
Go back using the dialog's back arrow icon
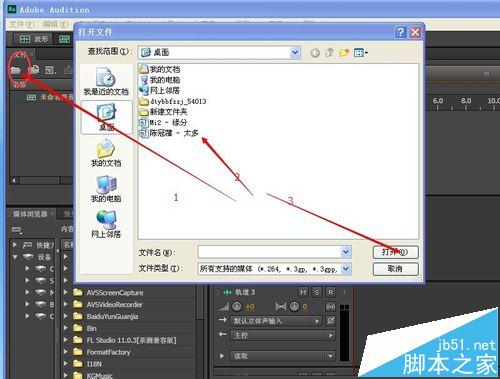coord(315,53)
